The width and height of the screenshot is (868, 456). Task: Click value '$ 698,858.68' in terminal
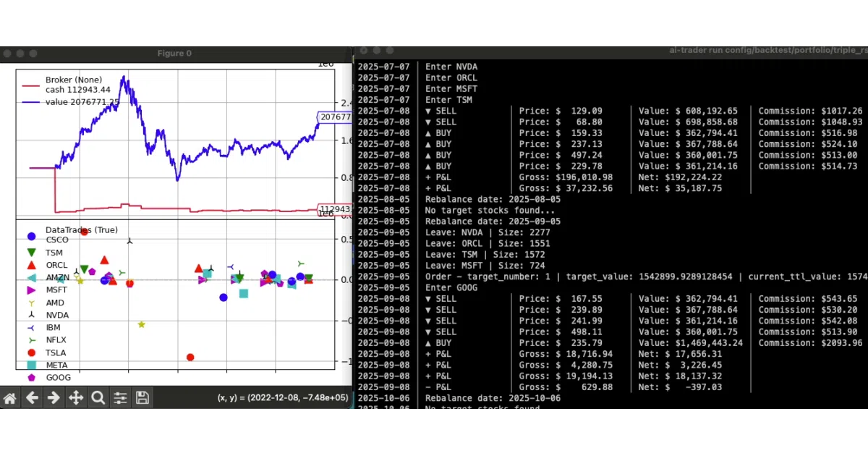click(707, 122)
